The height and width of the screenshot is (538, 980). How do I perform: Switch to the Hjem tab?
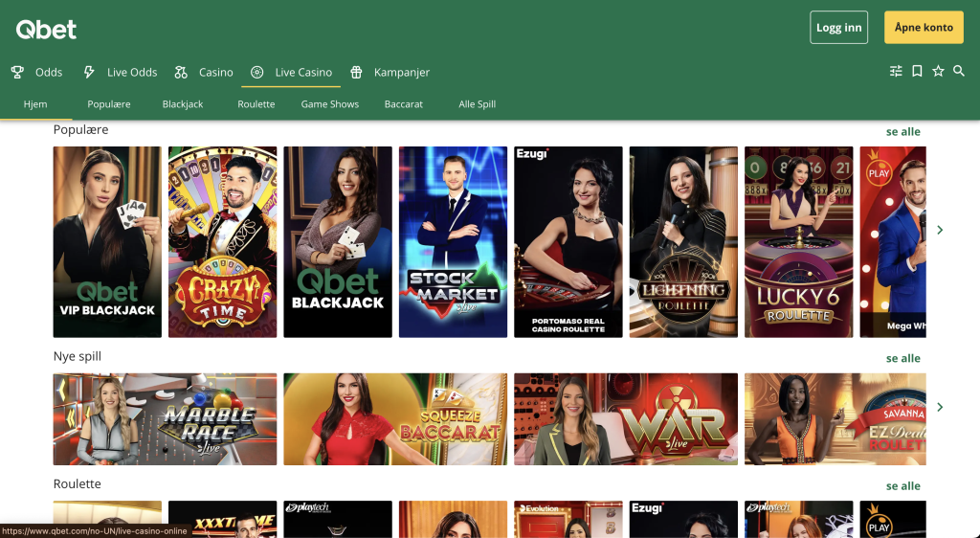pyautogui.click(x=35, y=104)
